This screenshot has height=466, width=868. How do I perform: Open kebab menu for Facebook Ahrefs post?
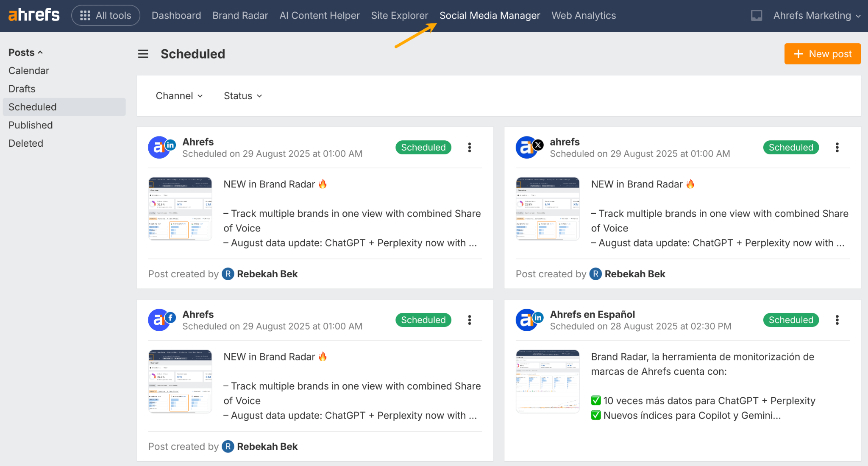[x=469, y=320]
